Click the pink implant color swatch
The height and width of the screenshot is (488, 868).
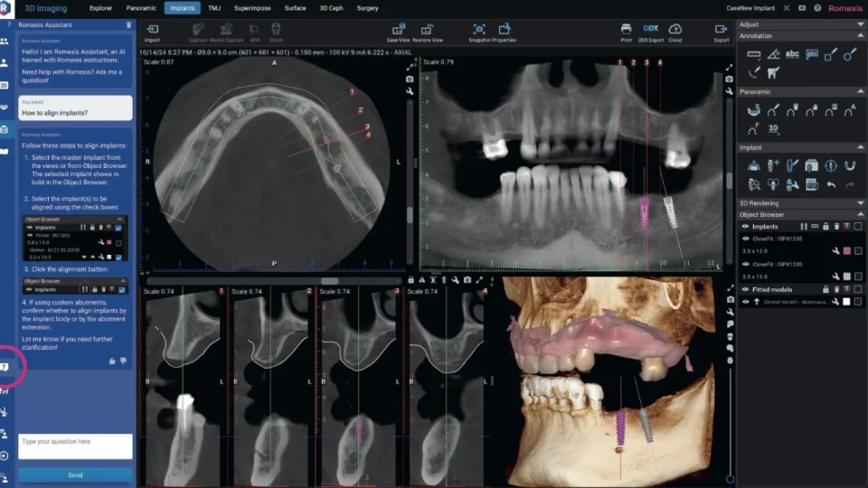click(x=847, y=251)
